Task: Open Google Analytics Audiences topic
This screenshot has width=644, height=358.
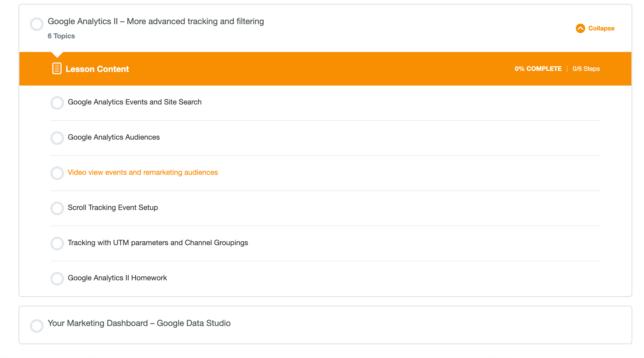Action: [114, 137]
